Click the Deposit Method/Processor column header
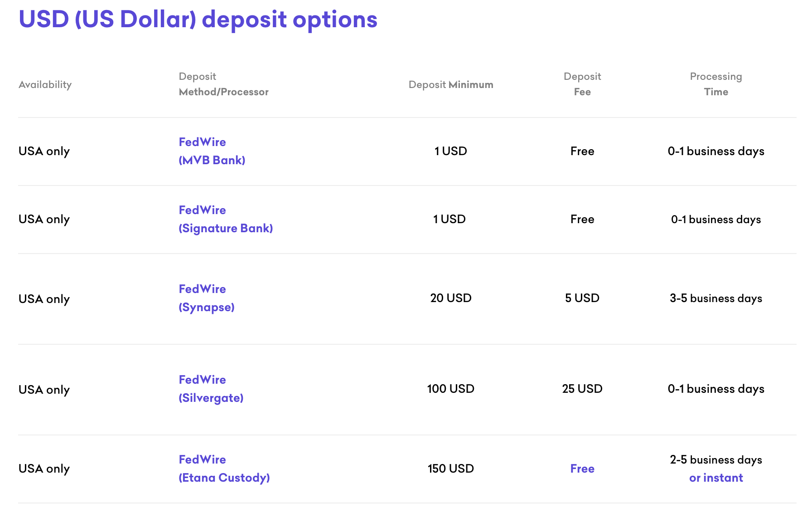Screen dimensions: 812x508 pyautogui.click(x=224, y=84)
